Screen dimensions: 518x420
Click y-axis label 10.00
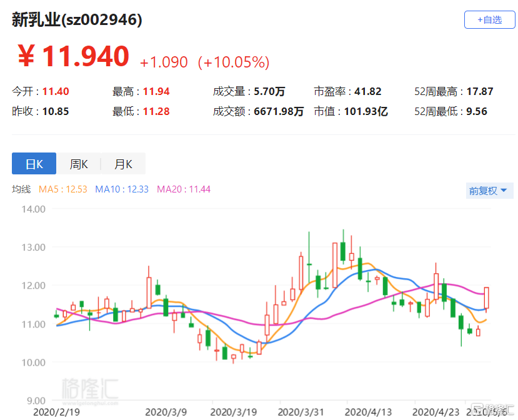[33, 362]
